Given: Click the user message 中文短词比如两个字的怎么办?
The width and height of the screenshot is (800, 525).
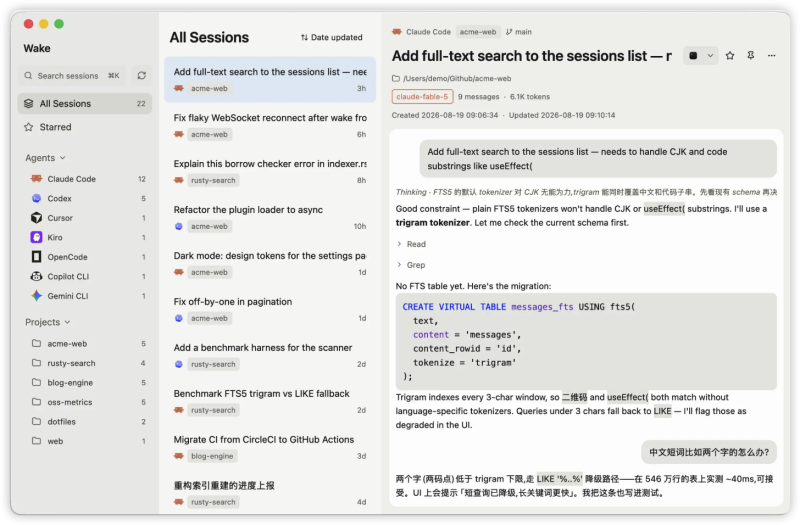Looking at the screenshot, I should [709, 452].
